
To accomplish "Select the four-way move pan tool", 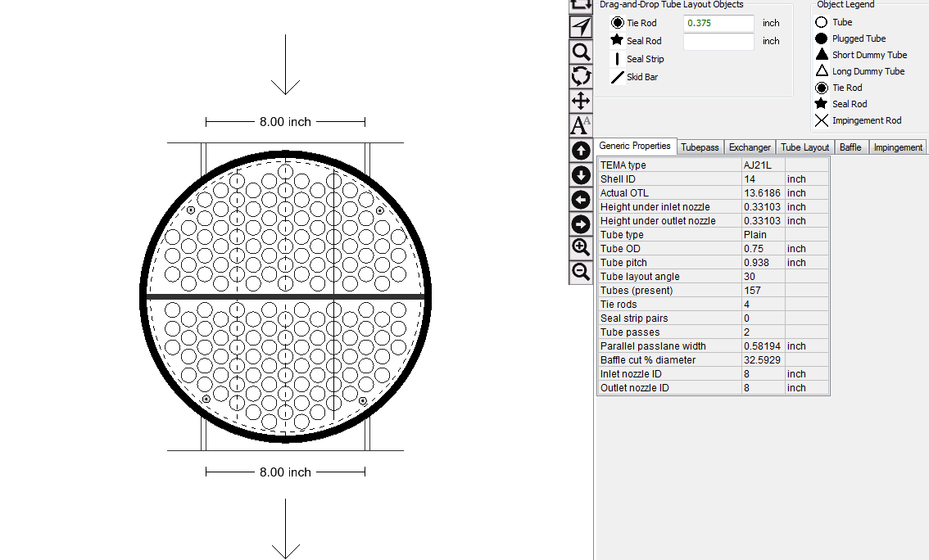I will pyautogui.click(x=581, y=101).
